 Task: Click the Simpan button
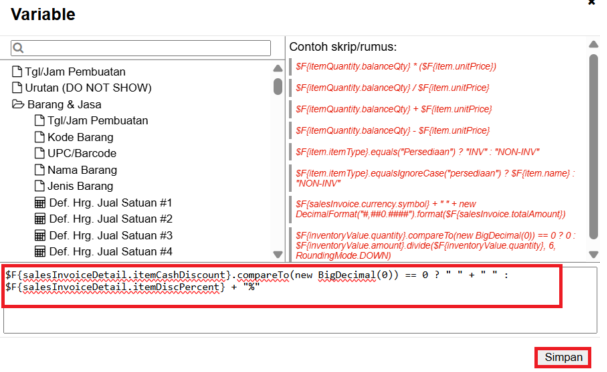563,357
